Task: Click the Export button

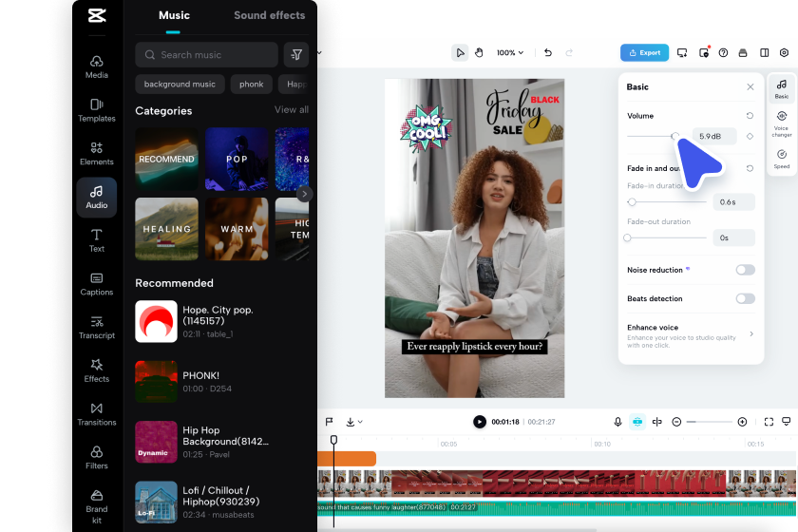Action: (x=644, y=52)
